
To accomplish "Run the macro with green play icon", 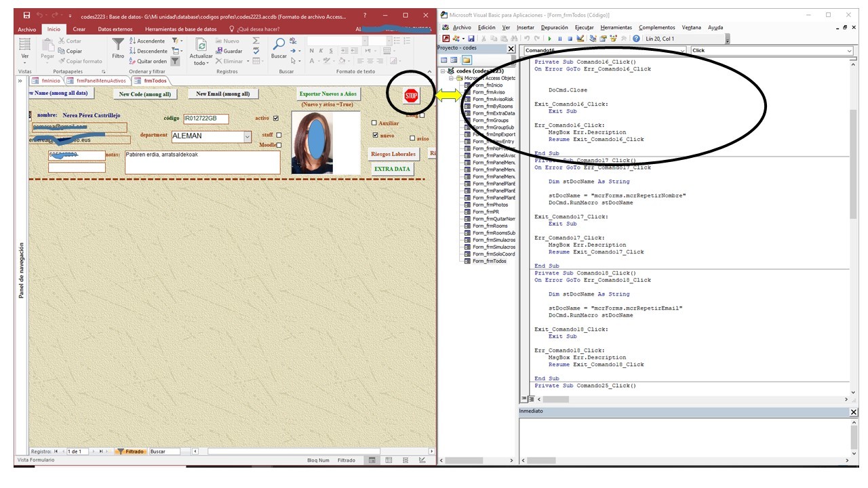I will pyautogui.click(x=550, y=39).
